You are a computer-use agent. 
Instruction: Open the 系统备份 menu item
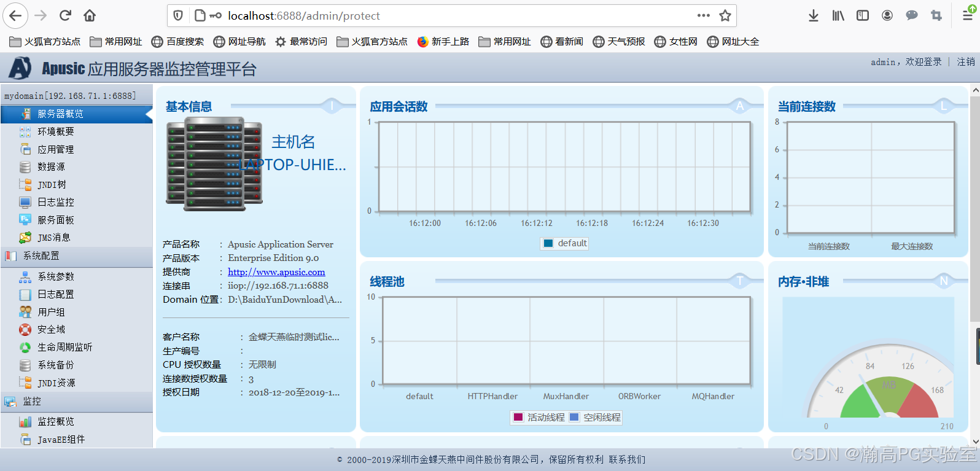[56, 365]
